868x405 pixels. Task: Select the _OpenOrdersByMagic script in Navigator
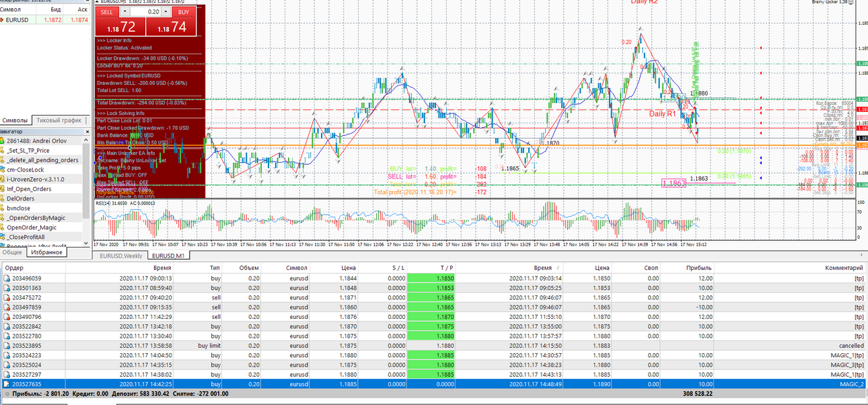(x=38, y=218)
